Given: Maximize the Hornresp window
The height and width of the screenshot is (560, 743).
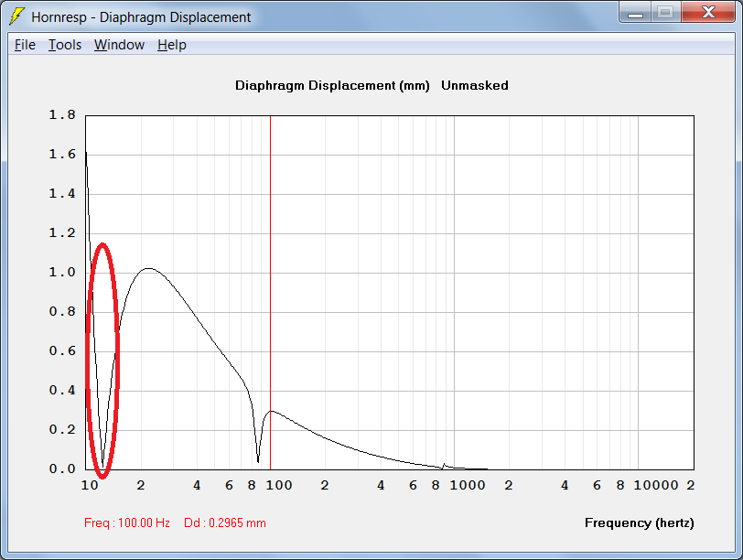Looking at the screenshot, I should (665, 12).
